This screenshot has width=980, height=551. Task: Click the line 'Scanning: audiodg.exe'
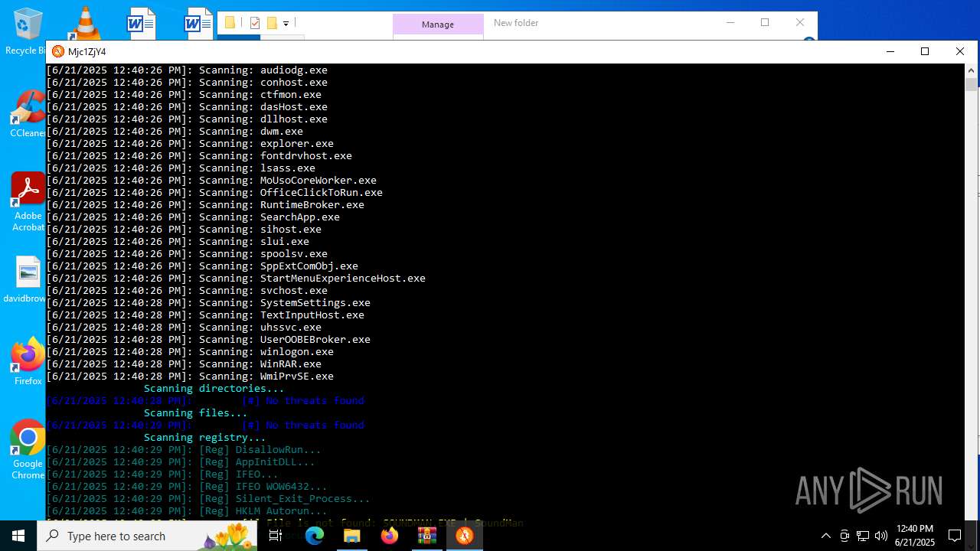[187, 70]
